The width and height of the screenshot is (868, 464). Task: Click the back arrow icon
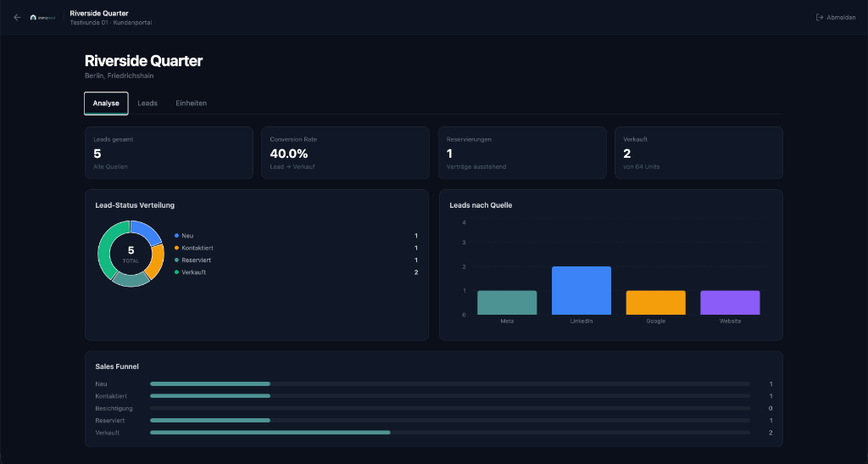tap(17, 18)
